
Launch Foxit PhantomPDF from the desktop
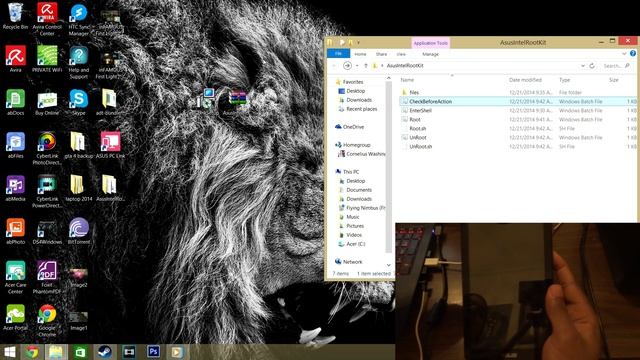(x=47, y=278)
